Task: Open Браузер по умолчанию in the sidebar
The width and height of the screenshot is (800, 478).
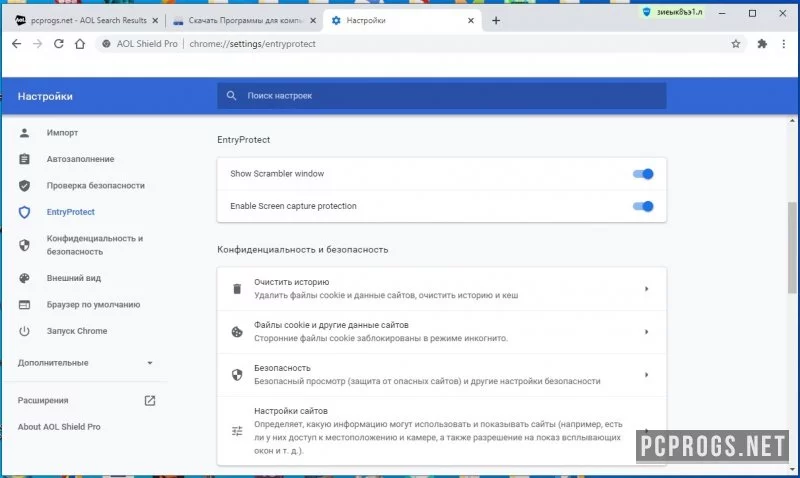Action: [x=93, y=305]
